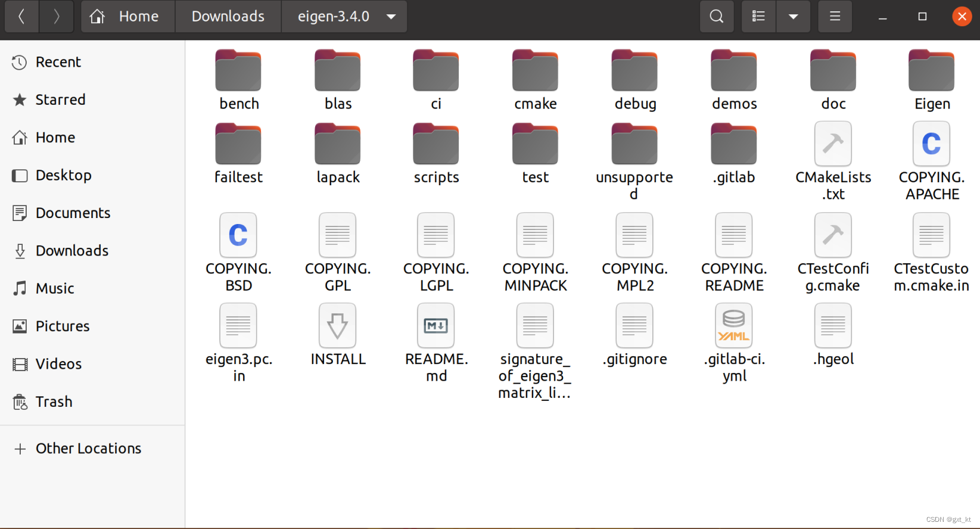Select the COPYING.APACHE file
Image resolution: width=980 pixels, height=529 pixels.
tap(932, 161)
